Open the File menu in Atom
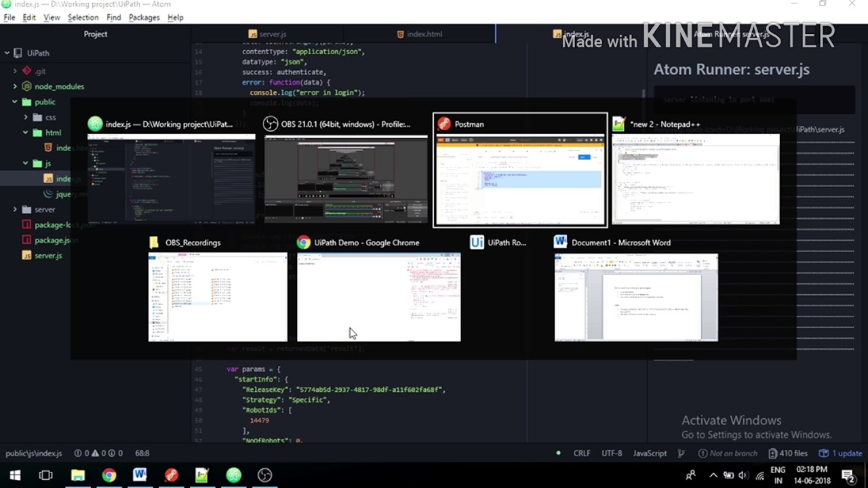Screen dimensions: 868x488 [9, 17]
